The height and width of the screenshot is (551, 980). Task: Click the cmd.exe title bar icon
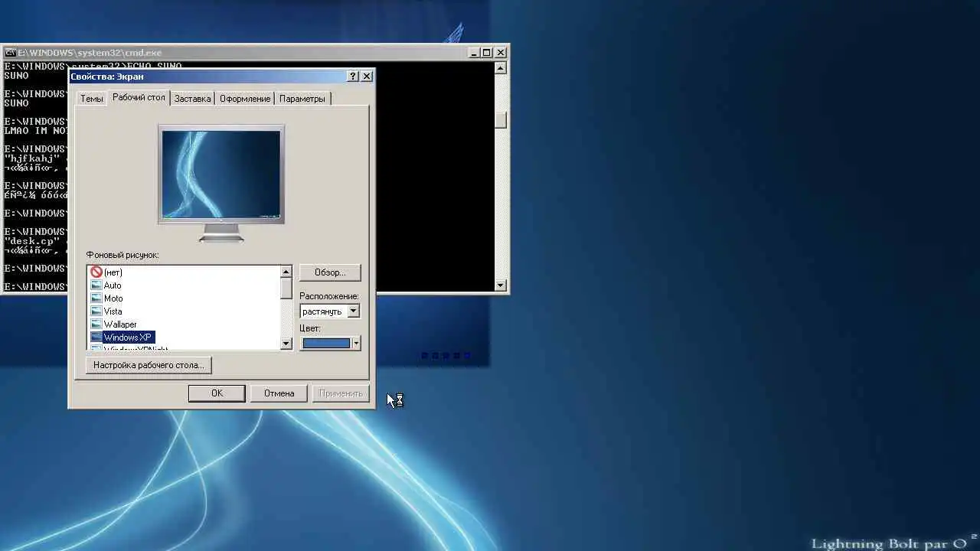coord(10,53)
